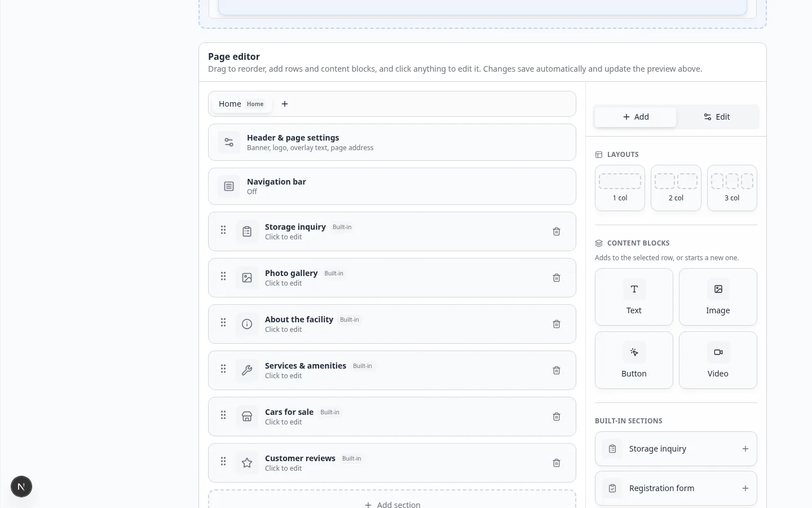Viewport: 812px width, 508px height.
Task: Open the Photo gallery section row
Action: 392,278
